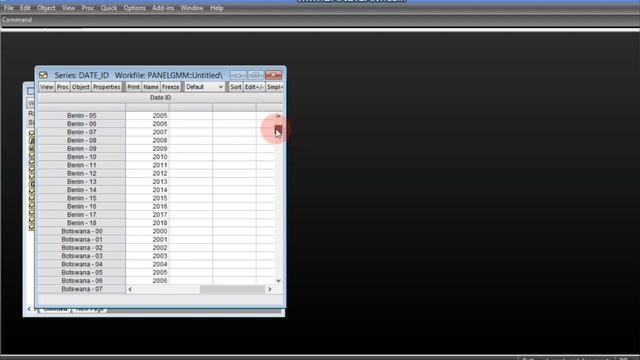Click the vertical scrollbar thumb
This screenshot has width=640, height=360.
pos(278,130)
